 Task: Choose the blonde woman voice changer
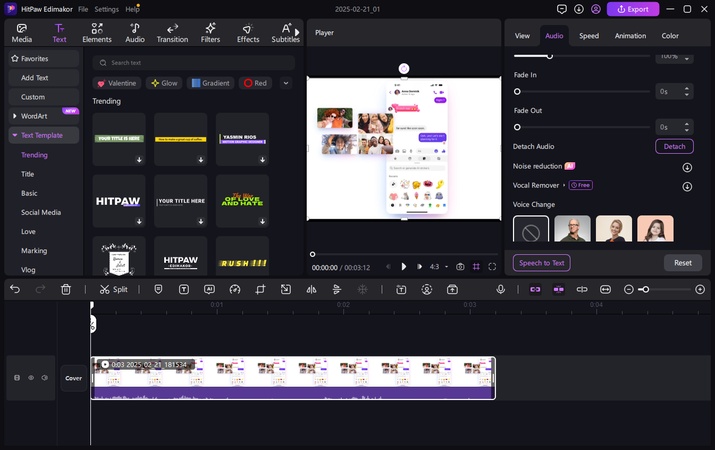pyautogui.click(x=614, y=229)
